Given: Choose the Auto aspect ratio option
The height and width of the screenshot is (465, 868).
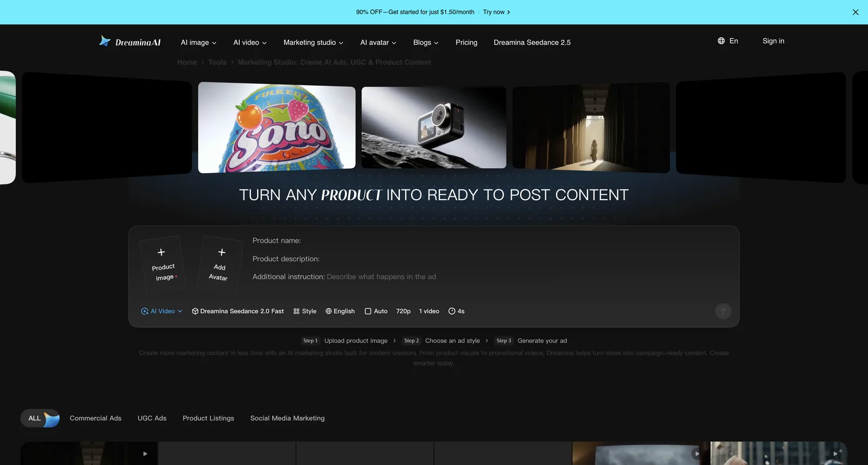Looking at the screenshot, I should pyautogui.click(x=376, y=311).
